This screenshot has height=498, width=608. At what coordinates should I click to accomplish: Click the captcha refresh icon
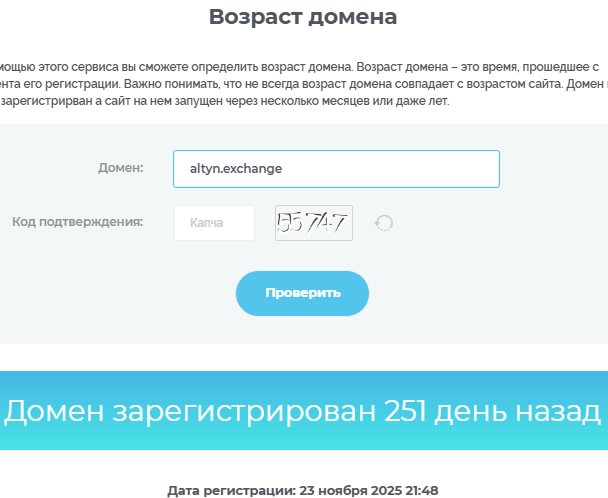click(x=384, y=223)
